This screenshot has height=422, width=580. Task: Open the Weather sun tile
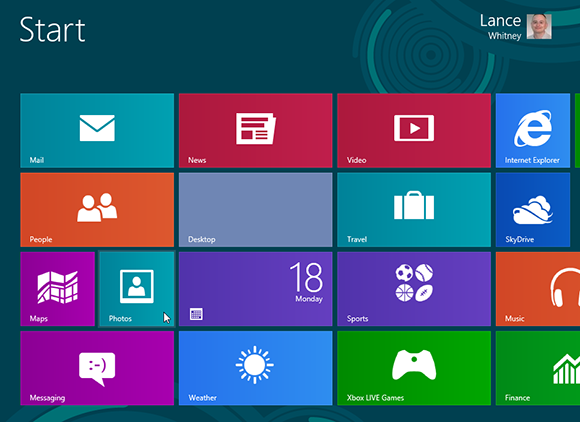(x=256, y=368)
